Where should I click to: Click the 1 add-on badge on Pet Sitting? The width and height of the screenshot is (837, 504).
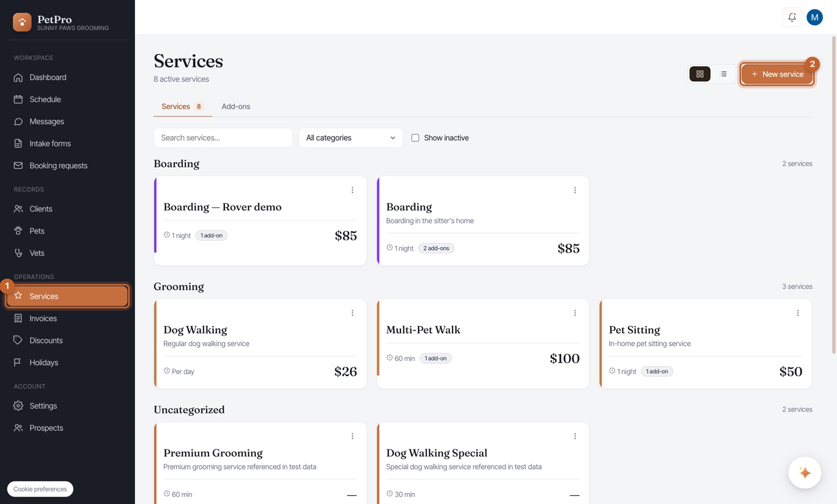[657, 371]
